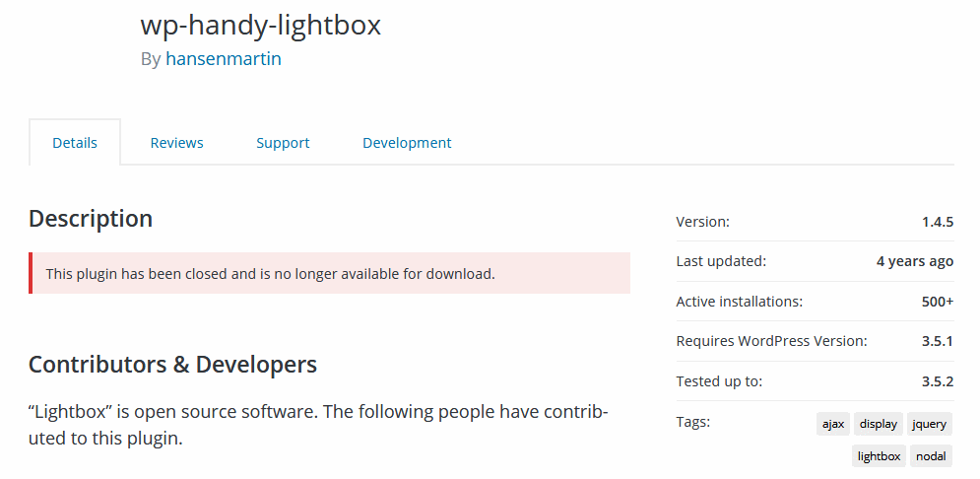
Task: Click the Description heading
Action: 91,219
